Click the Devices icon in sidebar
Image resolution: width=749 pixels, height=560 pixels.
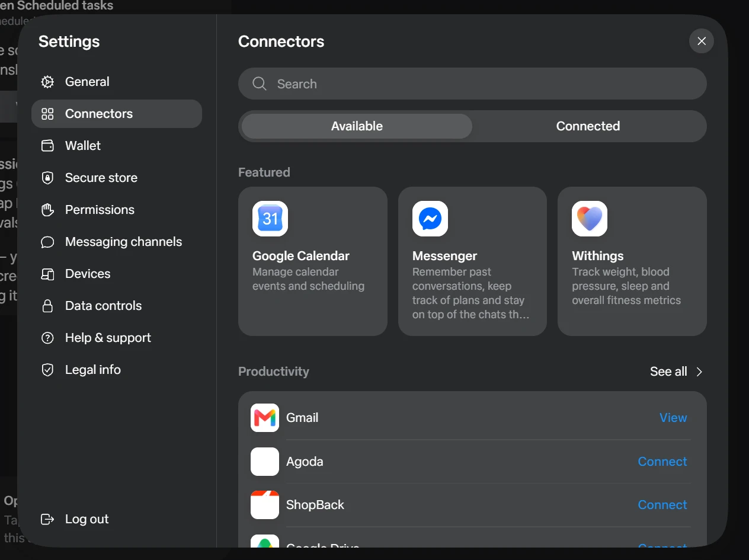(x=47, y=274)
